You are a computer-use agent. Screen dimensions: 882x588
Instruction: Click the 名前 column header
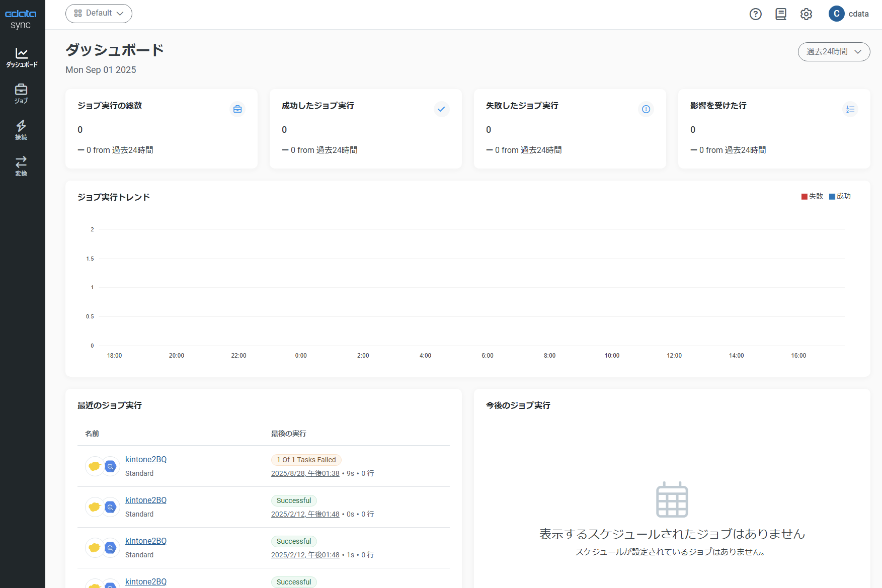92,434
